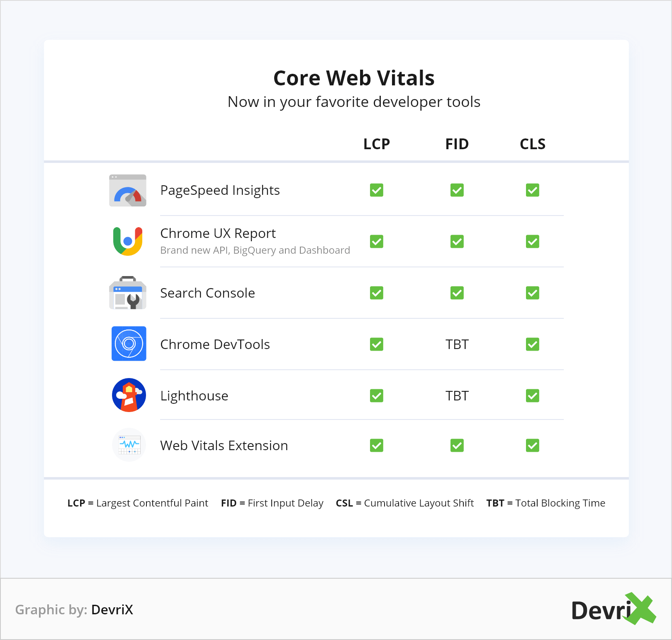Click the 'FID = First Input Delay' legend
The height and width of the screenshot is (640, 672).
(x=272, y=503)
